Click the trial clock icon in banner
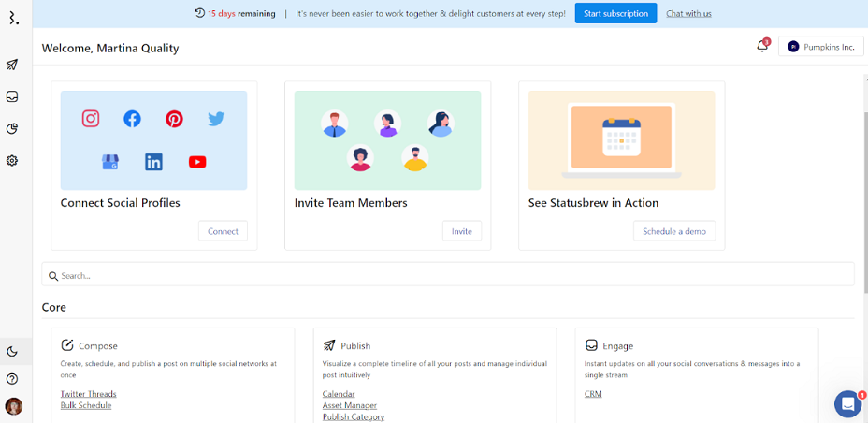Screen dimensions: 868x423 [x=200, y=13]
